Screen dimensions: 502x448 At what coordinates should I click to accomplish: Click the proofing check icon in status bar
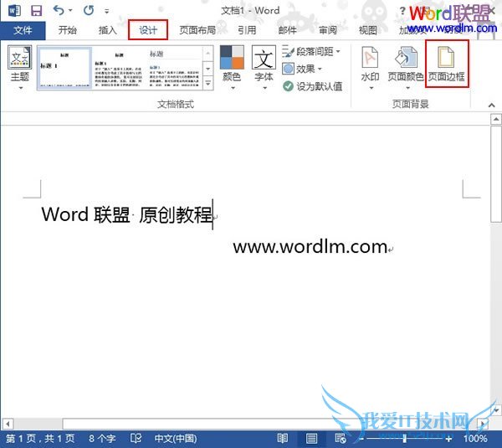(136, 439)
